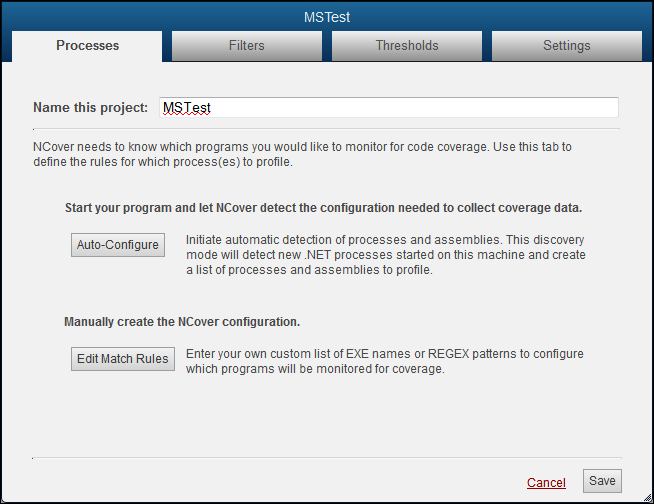Click the MSTest dialog title
654x504 pixels.
(327, 17)
